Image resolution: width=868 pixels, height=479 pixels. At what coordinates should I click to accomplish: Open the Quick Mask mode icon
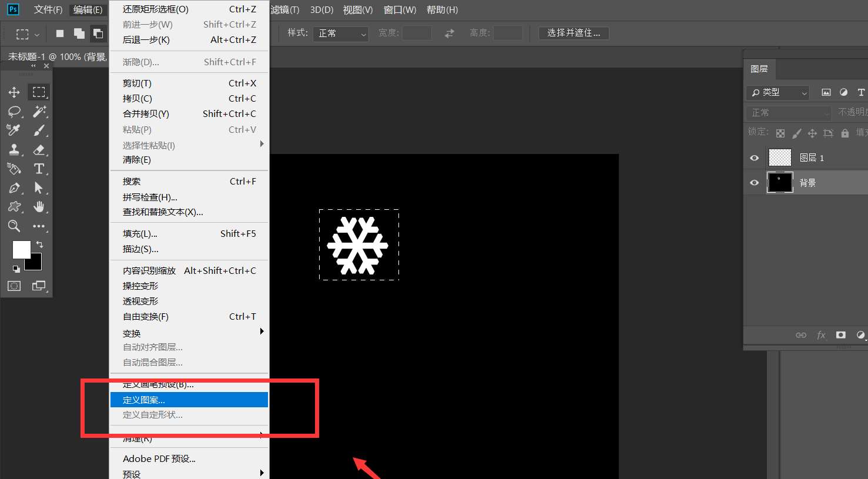point(14,286)
